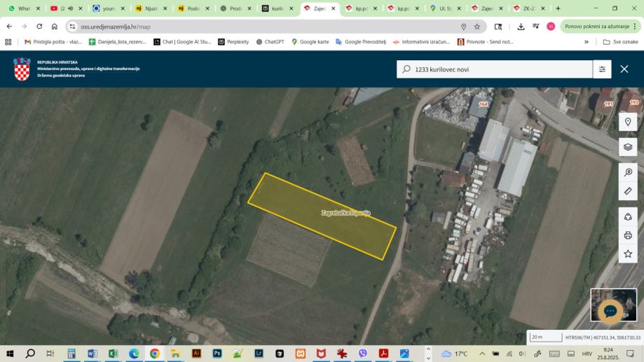644x362 pixels.
Task: Show hidden system tray icons
Action: point(482,354)
